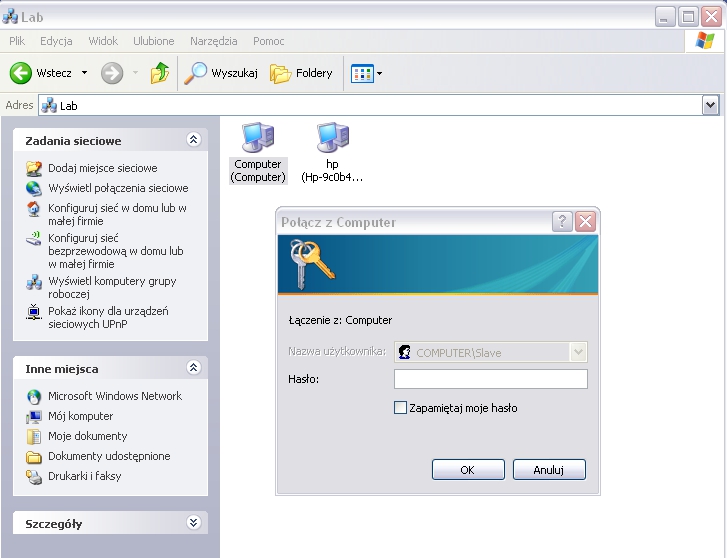727x558 pixels.
Task: Open the Narzędzia menu
Action: pyautogui.click(x=213, y=41)
